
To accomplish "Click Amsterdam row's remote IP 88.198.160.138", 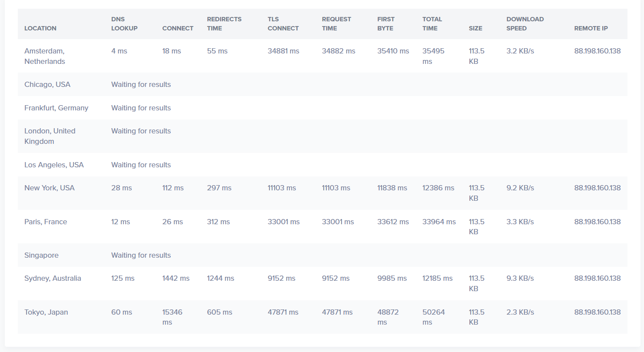I will click(598, 51).
